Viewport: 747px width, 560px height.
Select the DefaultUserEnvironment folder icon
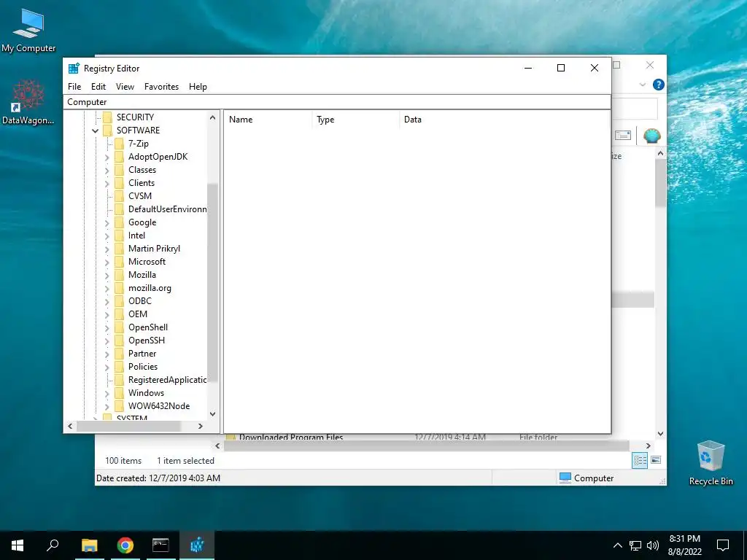point(119,209)
